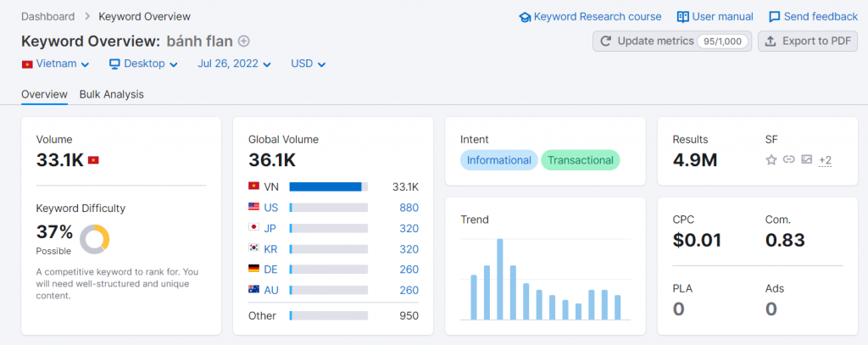
Task: Click the Transactional intent badge
Action: click(x=580, y=160)
